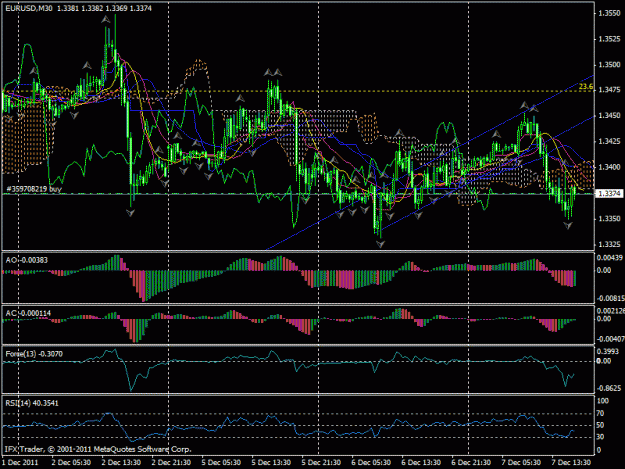The image size is (625, 469).
Task: Click the 1.3450 price scale value
Action: [609, 116]
